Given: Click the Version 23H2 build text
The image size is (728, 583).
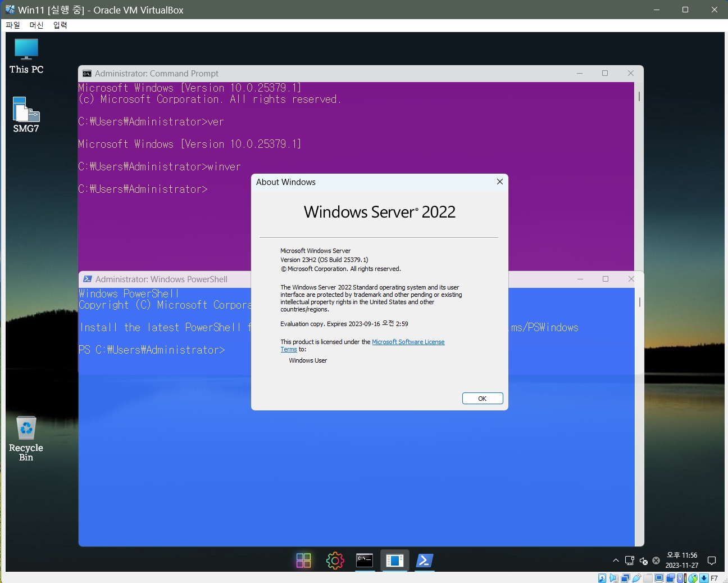Looking at the screenshot, I should (324, 260).
